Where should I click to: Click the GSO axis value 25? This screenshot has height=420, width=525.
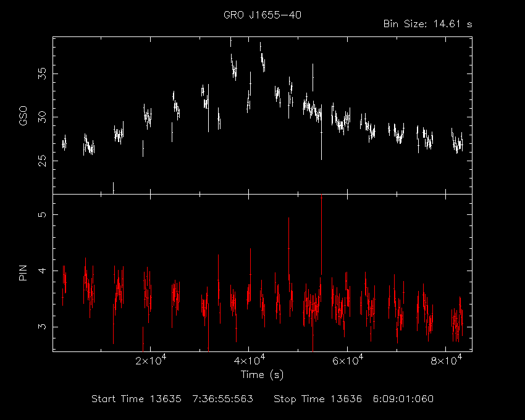pos(42,161)
